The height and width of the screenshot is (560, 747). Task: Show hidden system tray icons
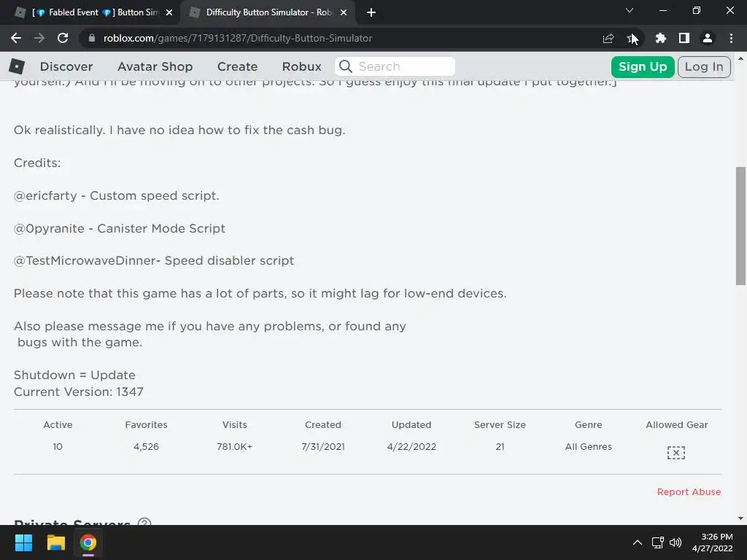coord(637,542)
